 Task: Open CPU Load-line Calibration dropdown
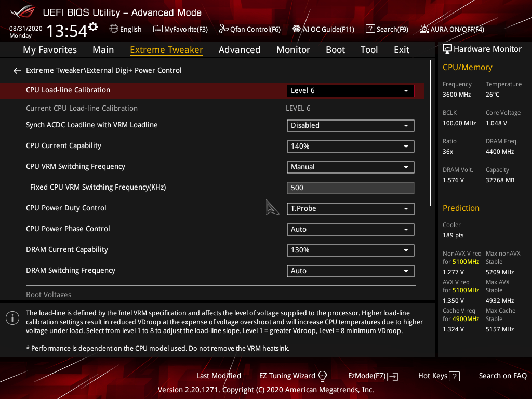[x=351, y=90]
